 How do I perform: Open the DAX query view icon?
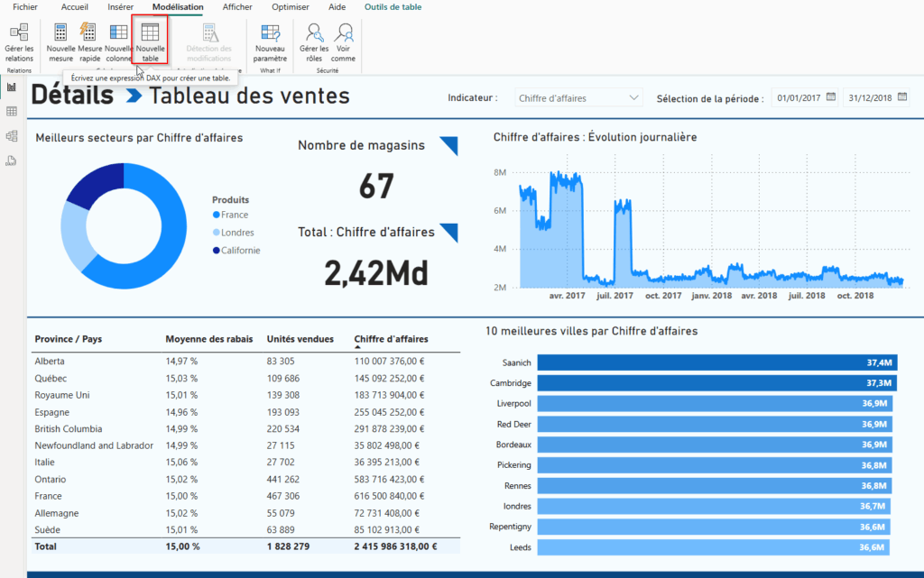11,160
